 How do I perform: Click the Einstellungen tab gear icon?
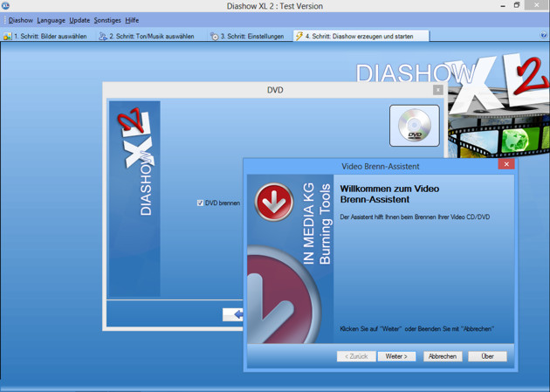click(x=214, y=36)
